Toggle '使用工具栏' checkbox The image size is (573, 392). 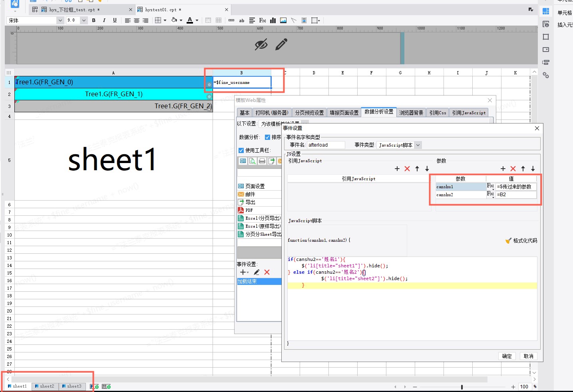coord(241,150)
